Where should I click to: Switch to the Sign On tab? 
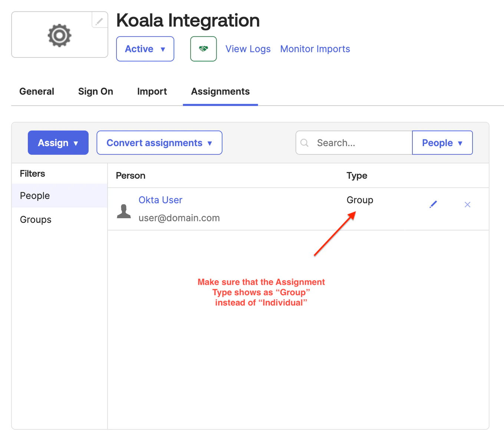point(96,91)
